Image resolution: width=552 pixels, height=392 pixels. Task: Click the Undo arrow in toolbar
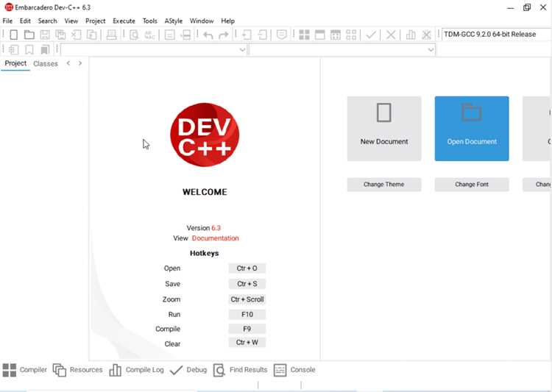click(208, 35)
